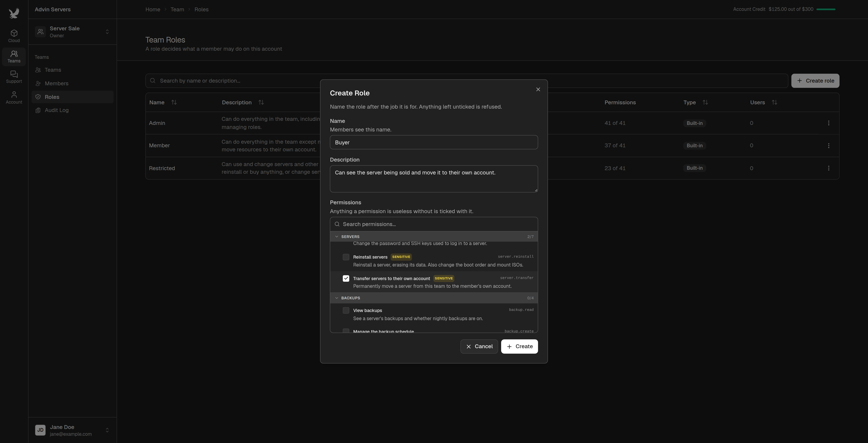Sort roles by Users column

pos(774,102)
